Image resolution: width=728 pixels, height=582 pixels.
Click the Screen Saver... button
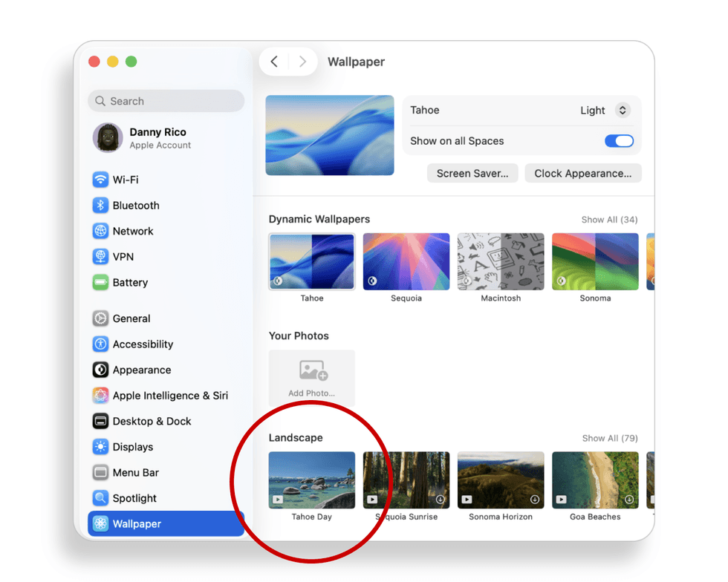(x=472, y=174)
